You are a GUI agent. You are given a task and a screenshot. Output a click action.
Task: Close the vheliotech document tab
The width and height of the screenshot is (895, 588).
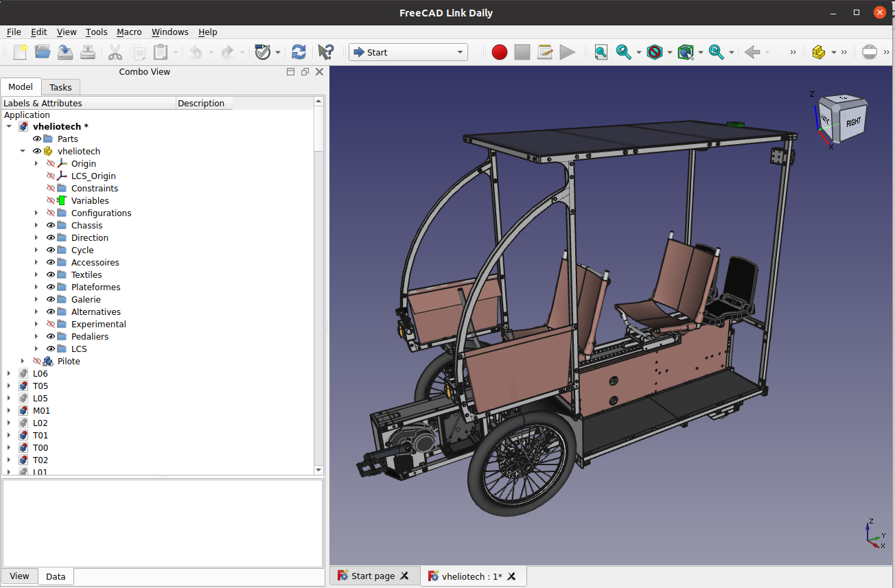tap(511, 576)
